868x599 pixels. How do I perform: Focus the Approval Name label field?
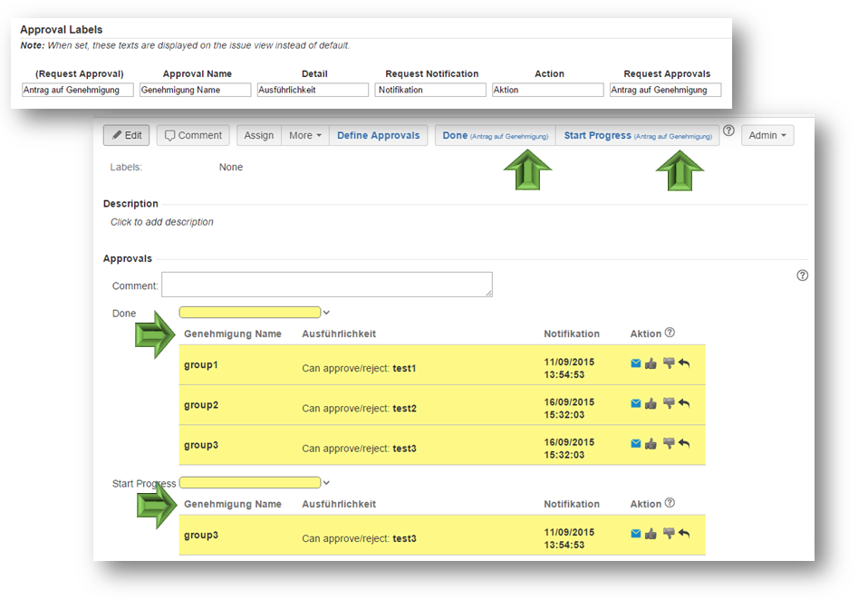pyautogui.click(x=196, y=90)
